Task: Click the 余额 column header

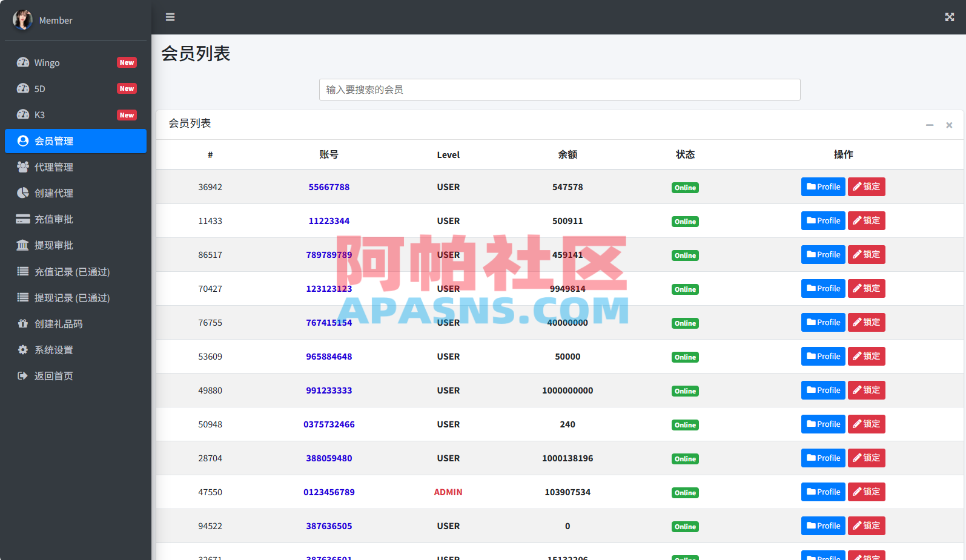Action: (x=567, y=154)
